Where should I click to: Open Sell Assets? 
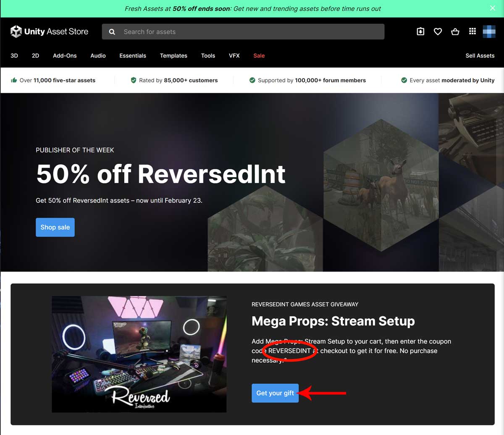(x=480, y=55)
